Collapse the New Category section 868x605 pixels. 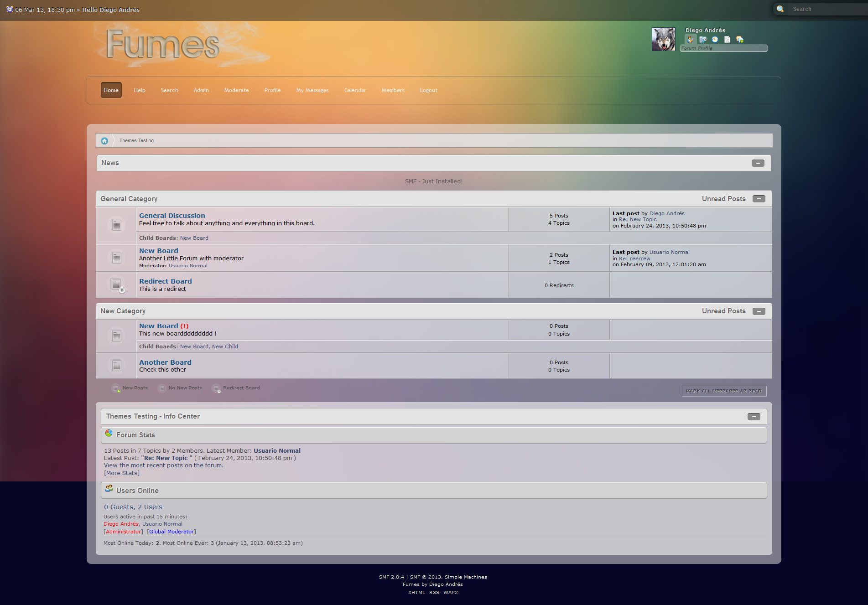(759, 311)
